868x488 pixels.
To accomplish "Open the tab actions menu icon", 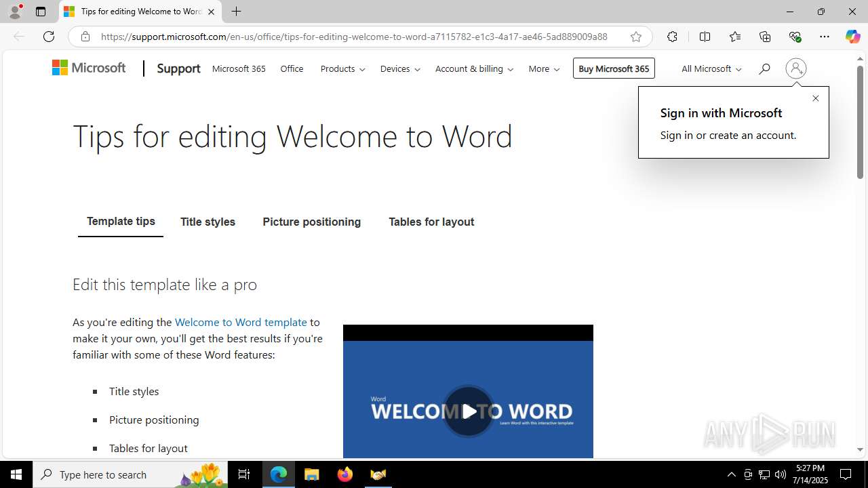I will coord(41,12).
